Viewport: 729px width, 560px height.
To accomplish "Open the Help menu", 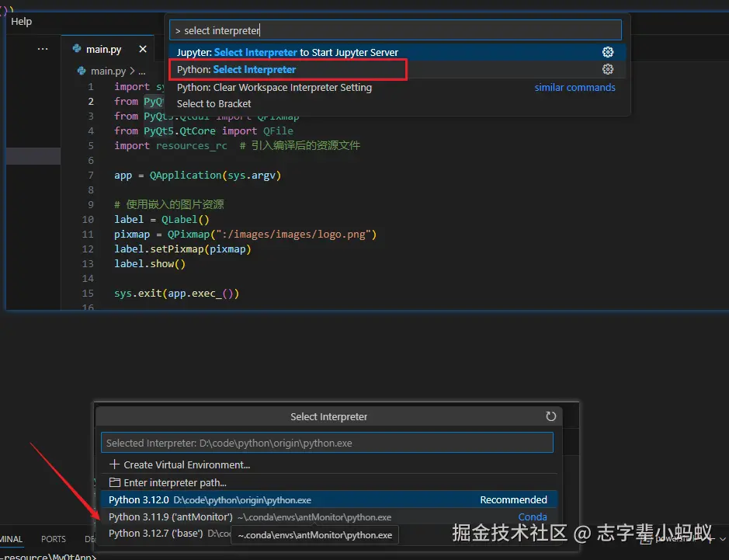I will click(x=22, y=22).
